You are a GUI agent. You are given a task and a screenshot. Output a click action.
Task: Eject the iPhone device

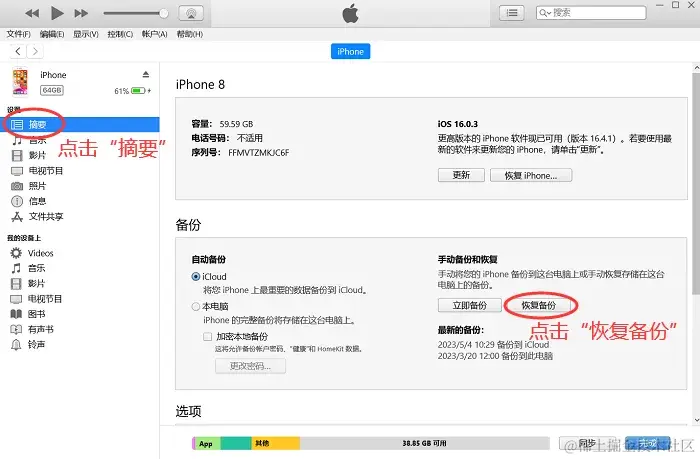[146, 74]
